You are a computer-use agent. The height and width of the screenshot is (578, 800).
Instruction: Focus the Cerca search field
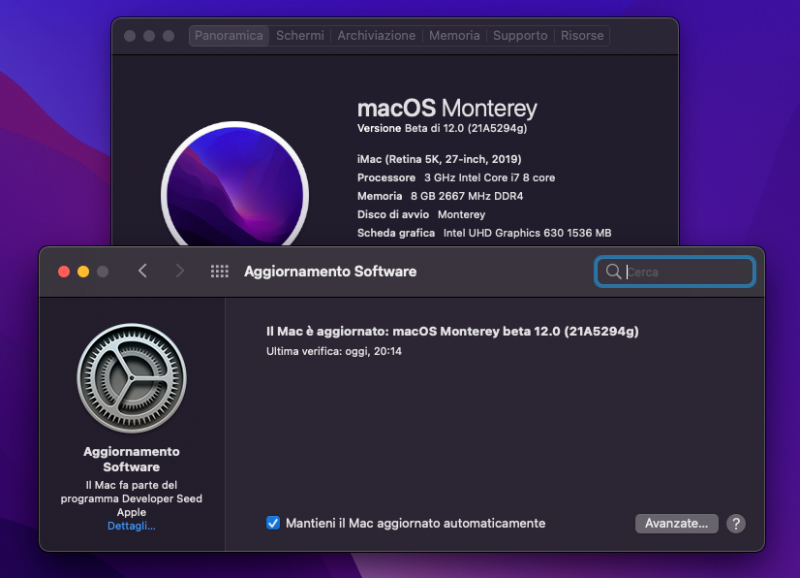[x=674, y=271]
